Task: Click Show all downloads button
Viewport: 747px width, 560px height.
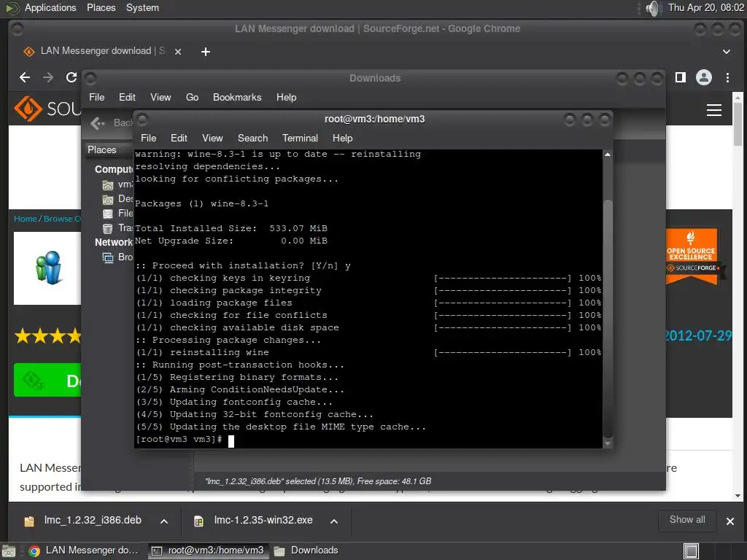Action: 687,520
